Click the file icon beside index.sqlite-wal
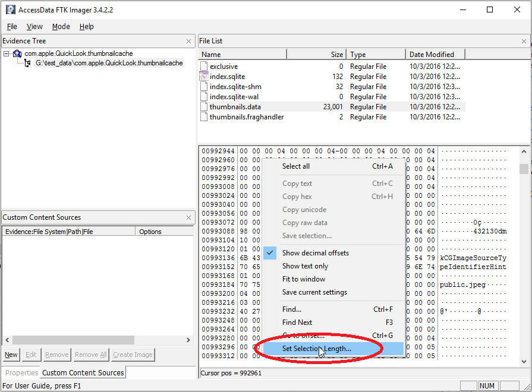 [204, 96]
